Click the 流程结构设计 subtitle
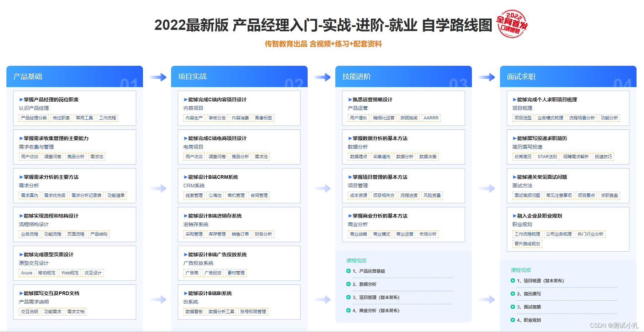 click(34, 224)
